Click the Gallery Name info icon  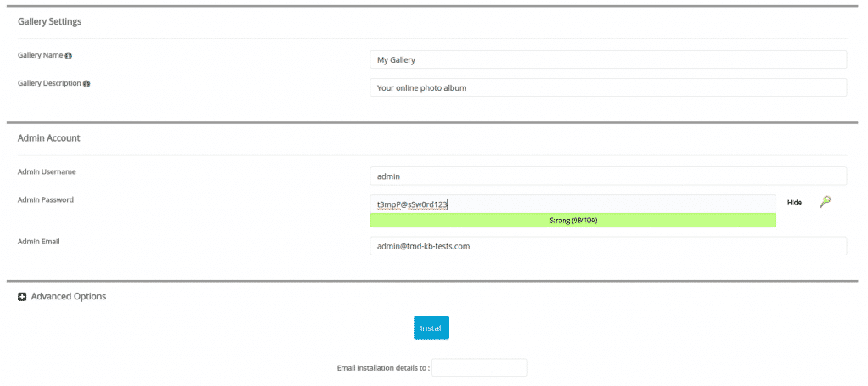[69, 56]
